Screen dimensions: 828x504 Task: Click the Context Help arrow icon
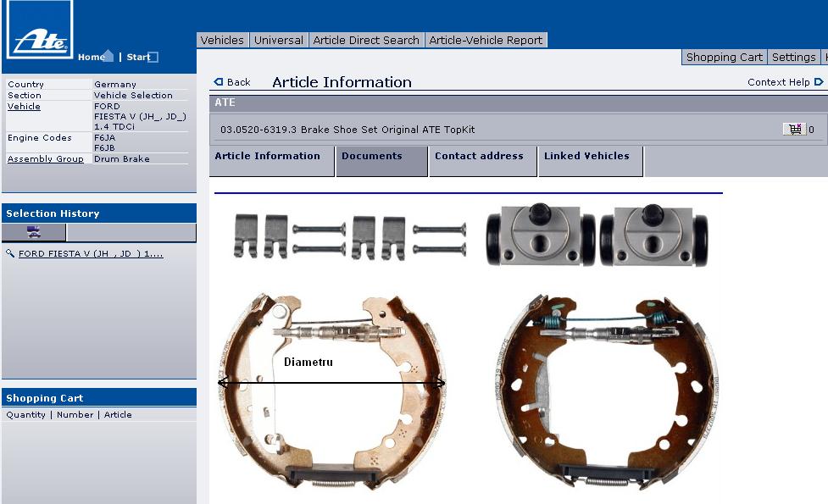[819, 82]
